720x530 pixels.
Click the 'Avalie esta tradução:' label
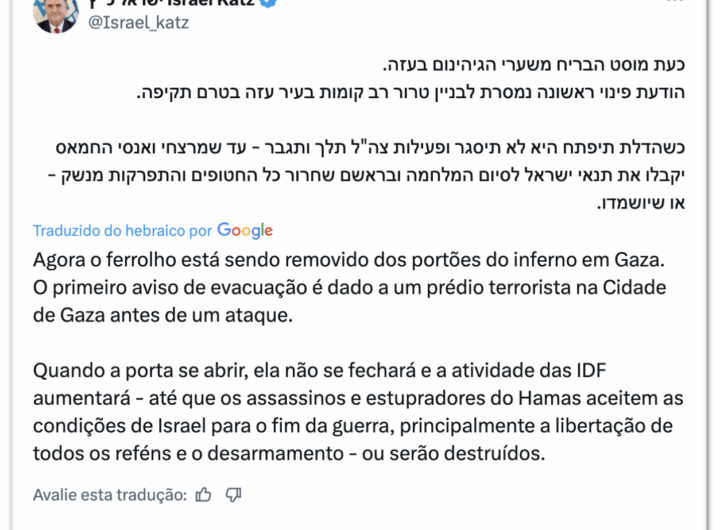point(110,494)
